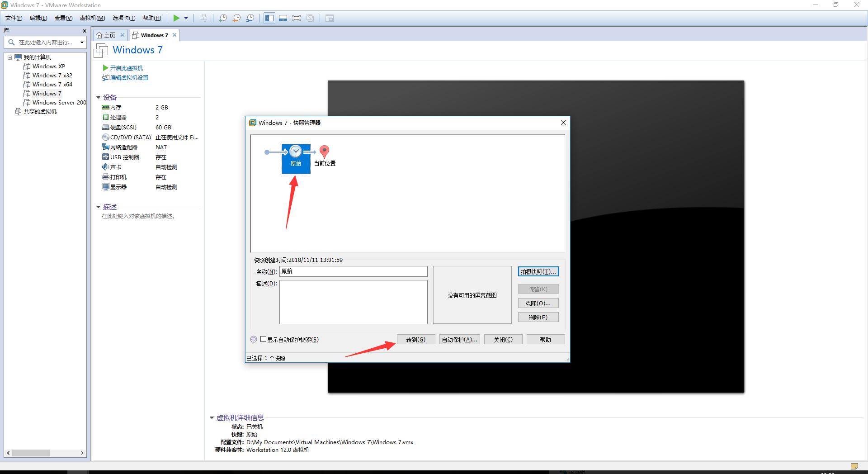Screen dimensions: 868x474
Task: Toggle the thumbnail bar toolbar icon
Action: coord(283,18)
